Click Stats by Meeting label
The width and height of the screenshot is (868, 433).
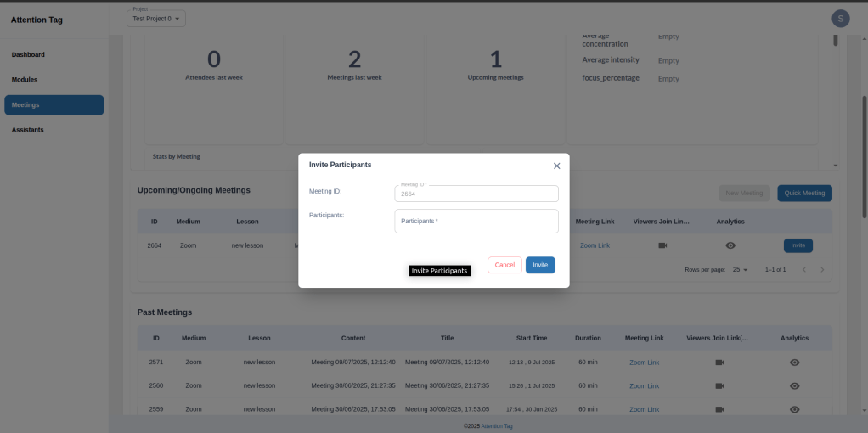coord(176,157)
